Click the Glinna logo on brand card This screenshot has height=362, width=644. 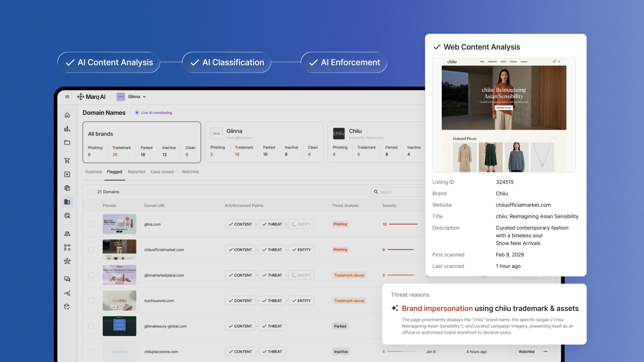(x=216, y=133)
